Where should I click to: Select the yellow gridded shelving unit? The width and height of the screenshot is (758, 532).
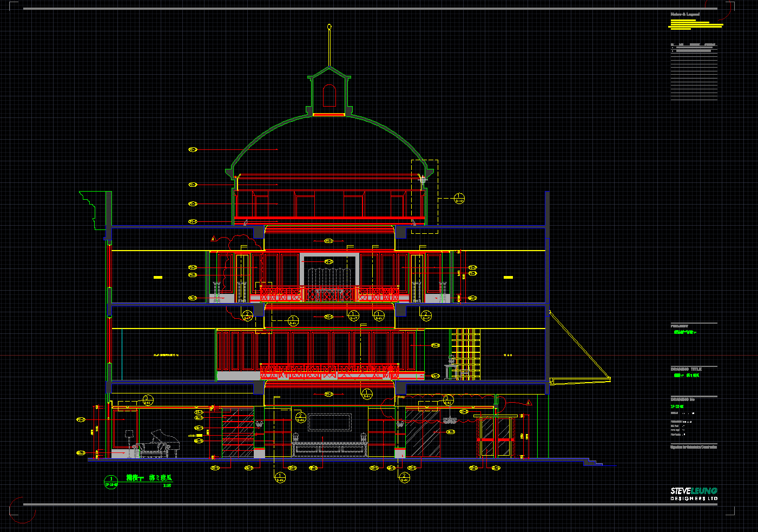click(465, 353)
